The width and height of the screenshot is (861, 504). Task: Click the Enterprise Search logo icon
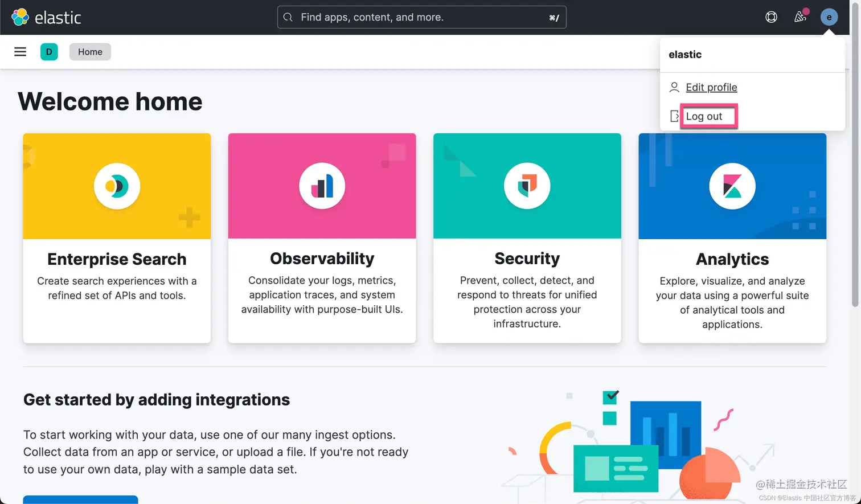(x=117, y=186)
